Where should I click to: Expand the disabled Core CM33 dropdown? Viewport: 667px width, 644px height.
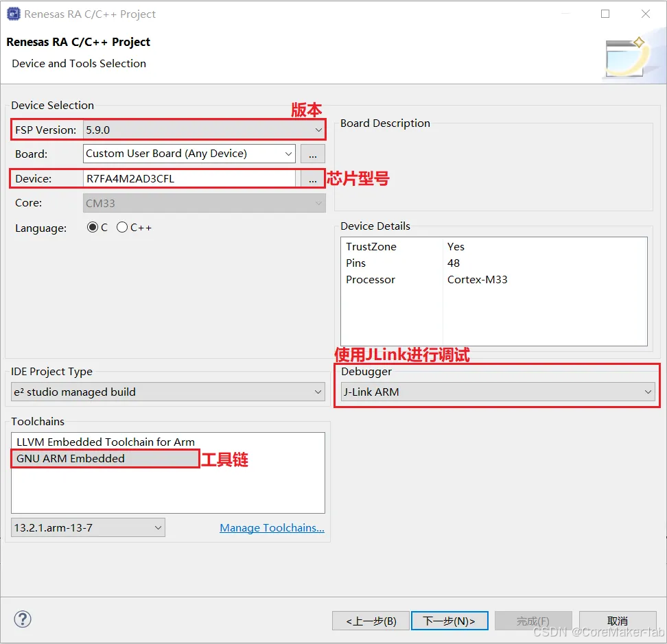tap(204, 203)
